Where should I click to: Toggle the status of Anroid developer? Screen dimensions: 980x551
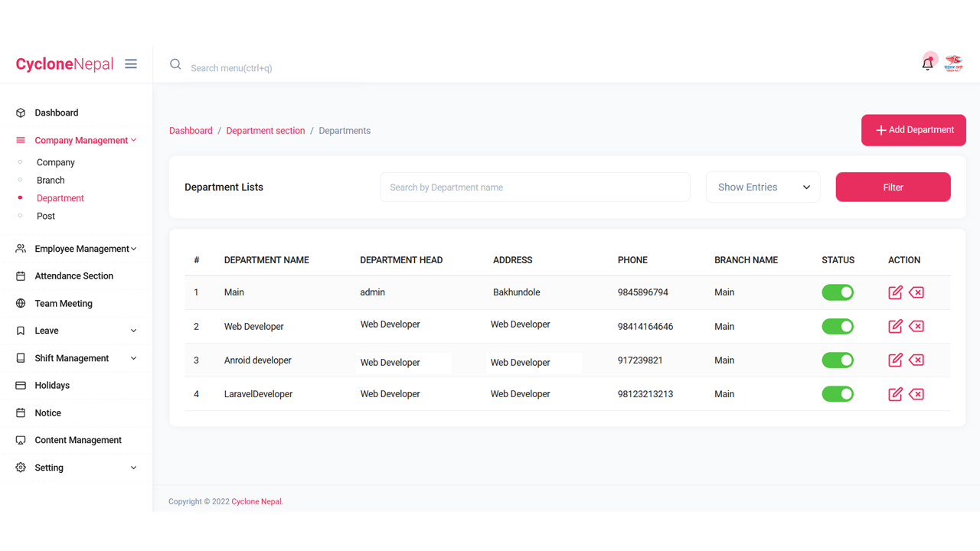(x=838, y=360)
